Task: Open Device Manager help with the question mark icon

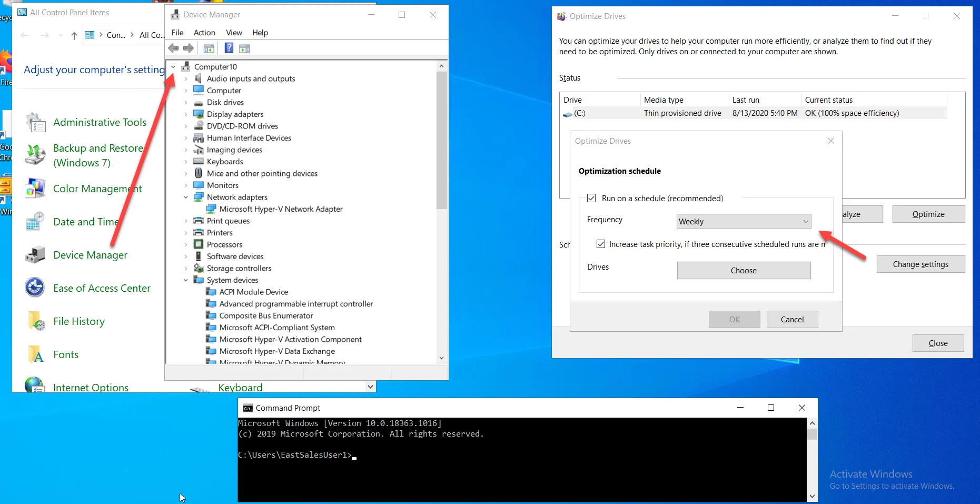Action: click(x=229, y=48)
